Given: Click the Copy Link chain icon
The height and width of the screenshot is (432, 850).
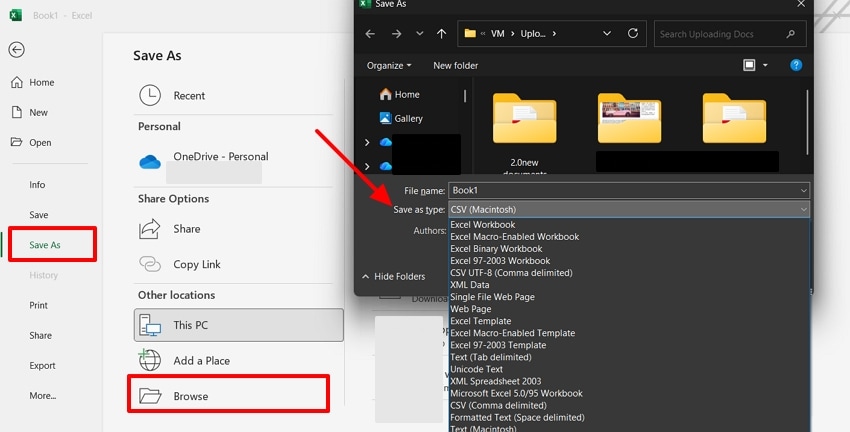Looking at the screenshot, I should pyautogui.click(x=150, y=264).
